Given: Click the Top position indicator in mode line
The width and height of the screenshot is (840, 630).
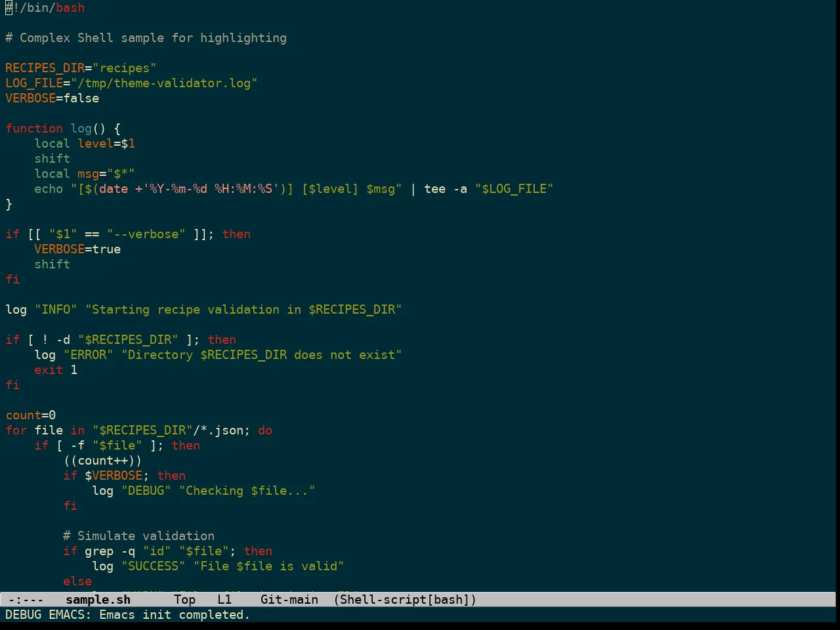Looking at the screenshot, I should 184,599.
